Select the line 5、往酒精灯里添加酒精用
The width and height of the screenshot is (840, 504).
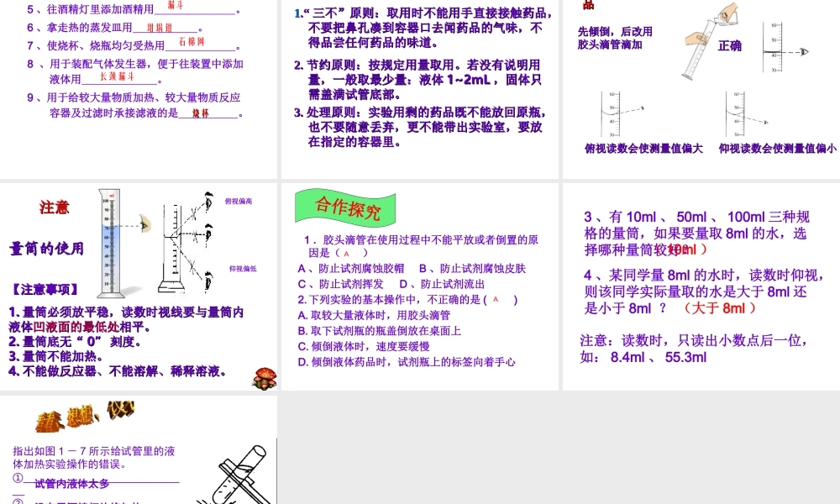point(134,9)
